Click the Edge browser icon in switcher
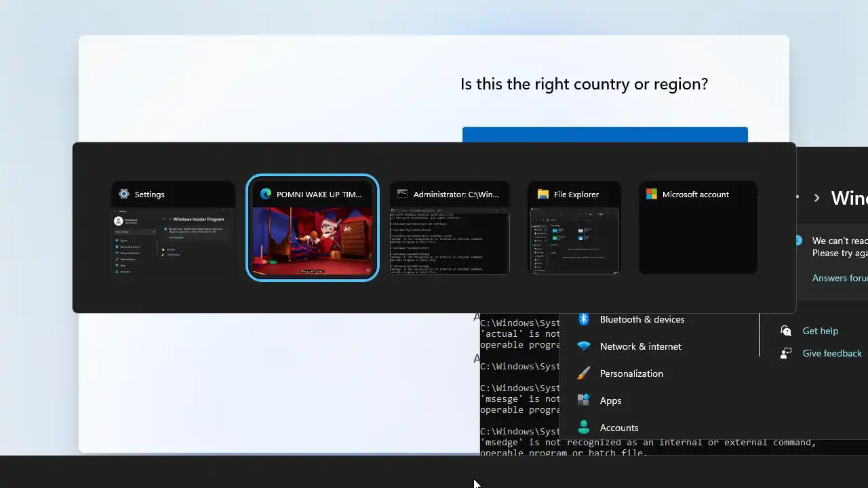Image resolution: width=868 pixels, height=488 pixels. pyautogui.click(x=266, y=194)
